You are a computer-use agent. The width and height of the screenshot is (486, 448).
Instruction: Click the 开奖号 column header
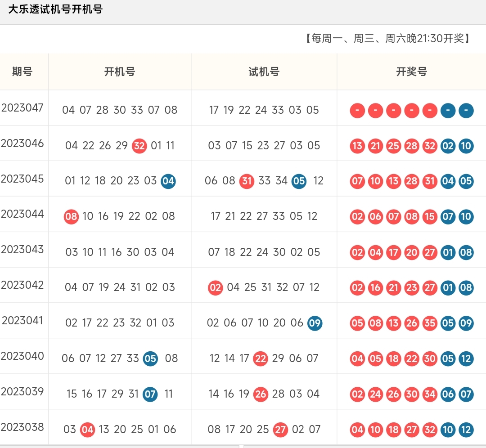[412, 72]
